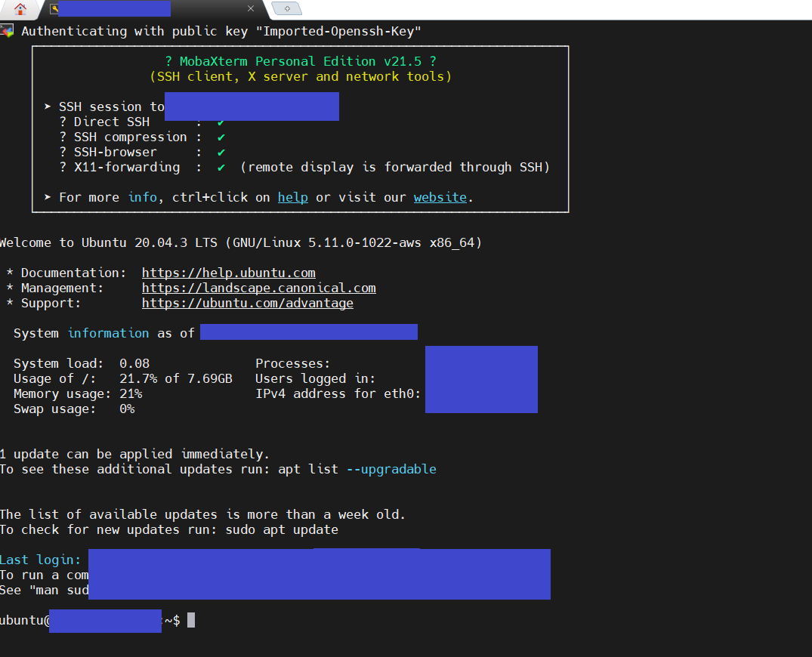Click the 'Users logged in:' label
The width and height of the screenshot is (812, 657).
coord(316,378)
